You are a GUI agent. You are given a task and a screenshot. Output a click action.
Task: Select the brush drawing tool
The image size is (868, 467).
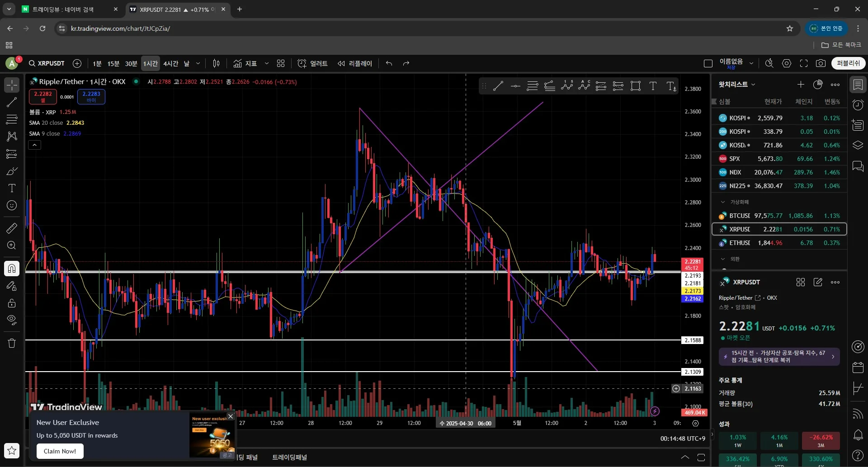(12, 171)
